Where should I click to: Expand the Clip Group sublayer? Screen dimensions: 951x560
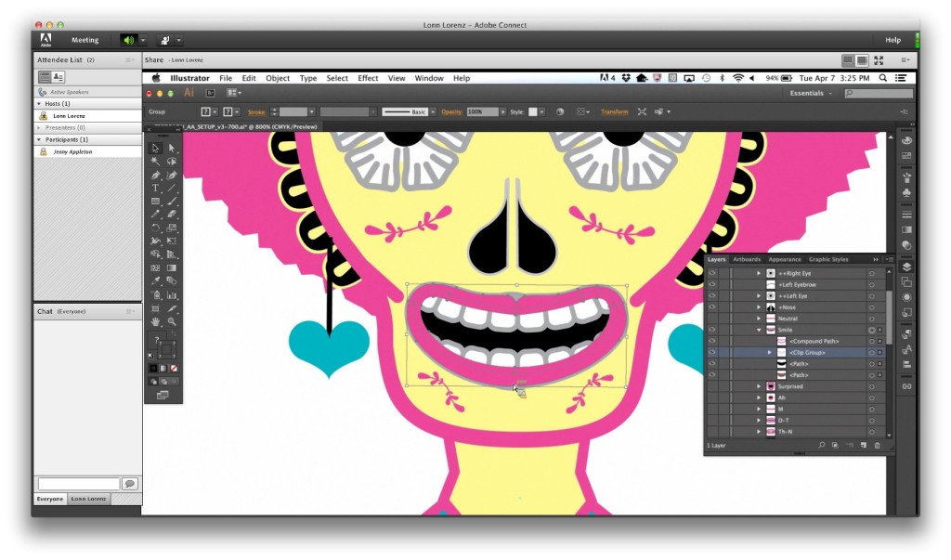coord(769,353)
